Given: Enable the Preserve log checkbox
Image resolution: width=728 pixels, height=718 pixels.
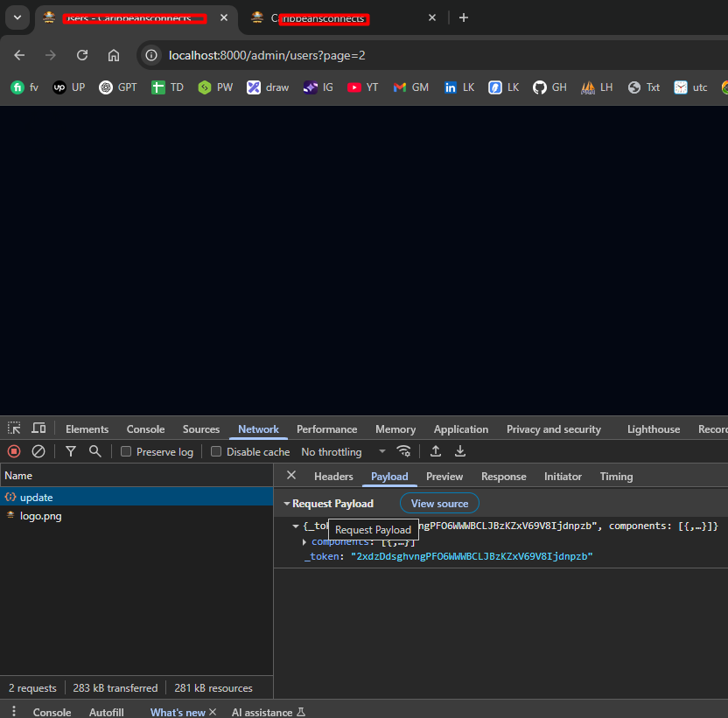Looking at the screenshot, I should (x=127, y=452).
